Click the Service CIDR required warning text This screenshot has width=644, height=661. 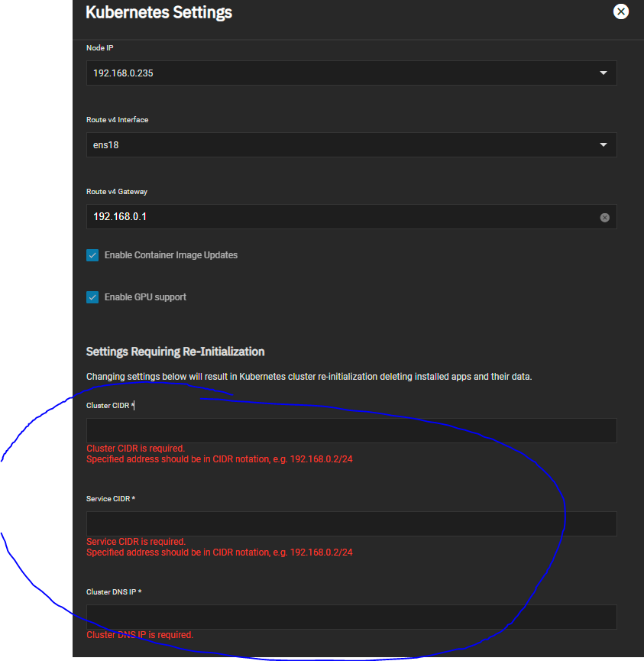[x=135, y=541]
